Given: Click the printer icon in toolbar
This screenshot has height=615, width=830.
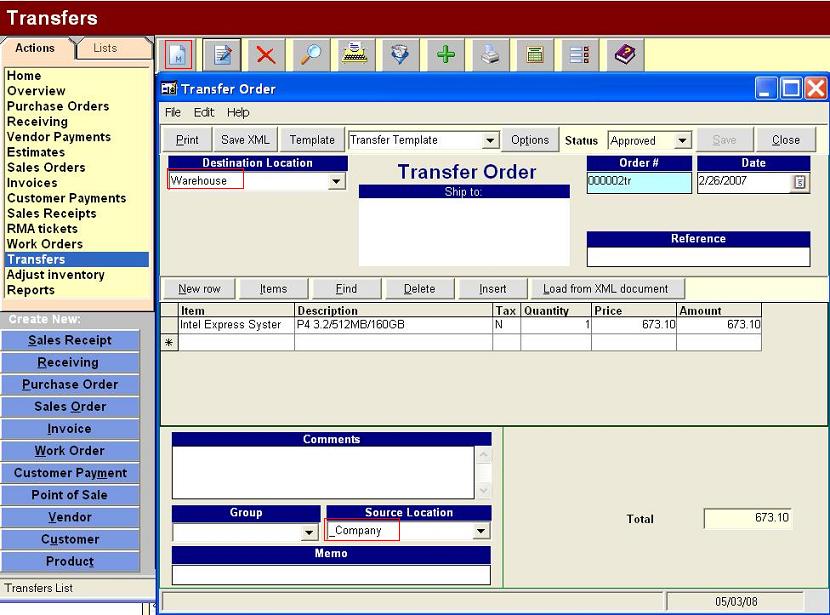Looking at the screenshot, I should (490, 55).
